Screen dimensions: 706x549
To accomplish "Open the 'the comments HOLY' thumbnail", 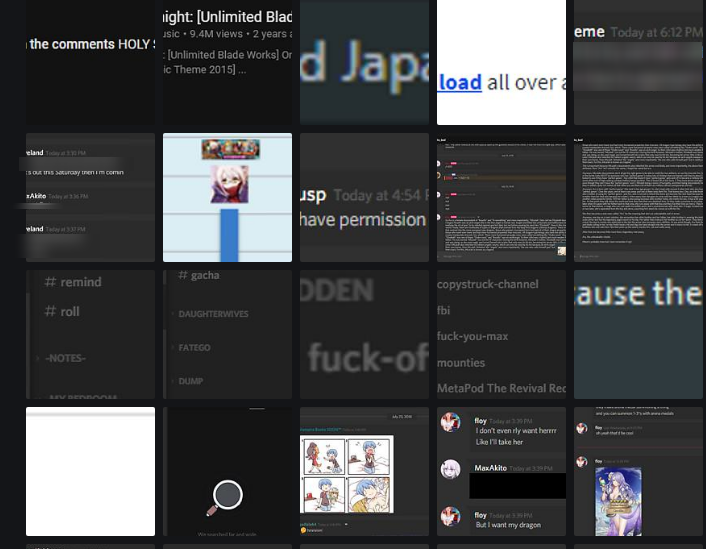I will click(90, 62).
